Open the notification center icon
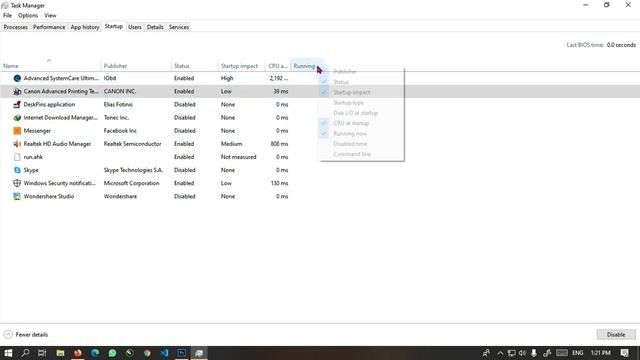 [x=624, y=353]
